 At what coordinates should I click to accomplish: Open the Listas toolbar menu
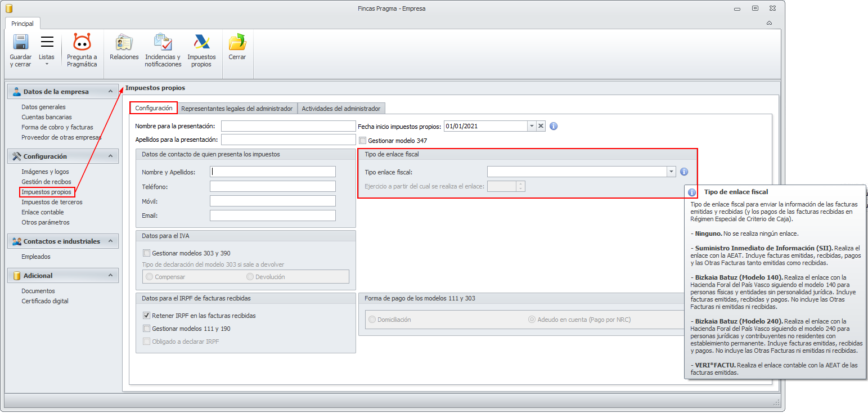click(47, 51)
